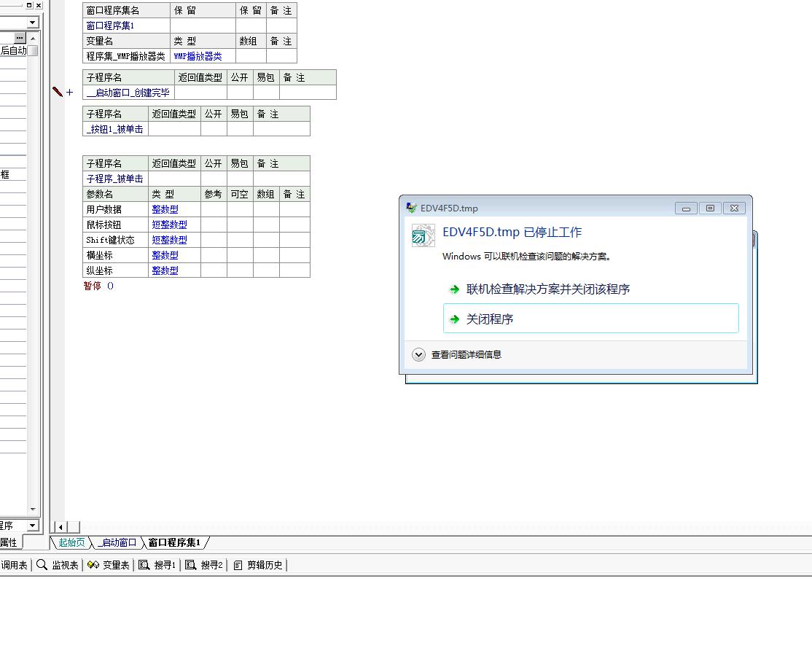
Task: Open the 搜寻2 search results panel
Action: 204,565
